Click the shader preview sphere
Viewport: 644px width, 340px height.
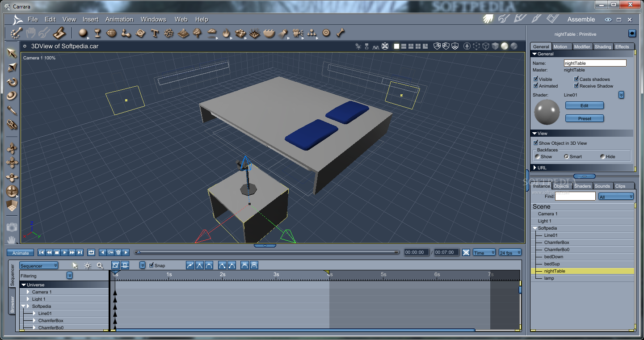coord(547,112)
